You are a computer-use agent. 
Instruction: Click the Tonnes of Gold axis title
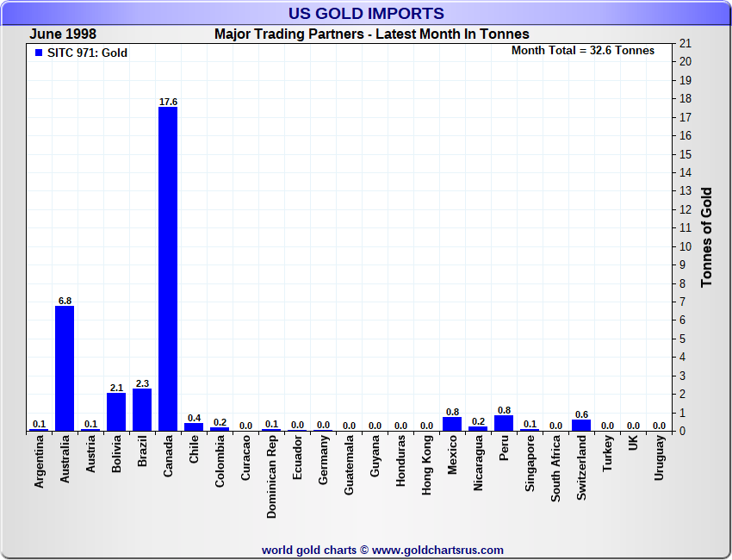point(707,237)
